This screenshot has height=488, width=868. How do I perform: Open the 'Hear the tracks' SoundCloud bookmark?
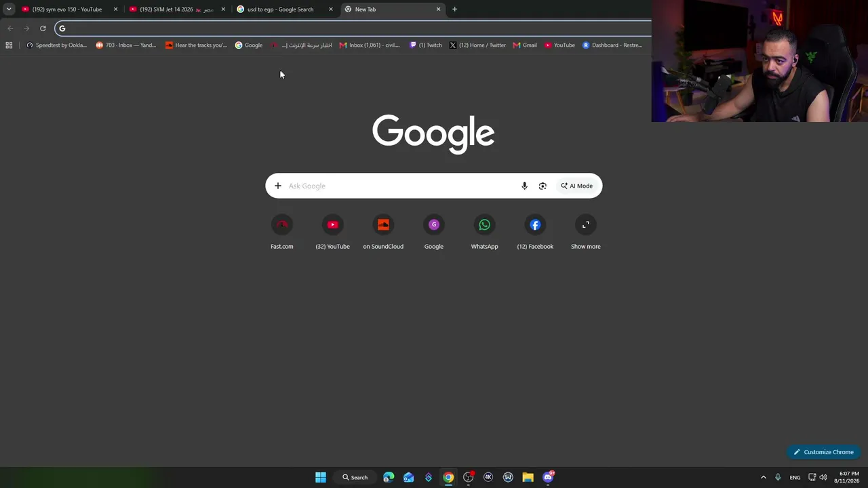(x=197, y=45)
